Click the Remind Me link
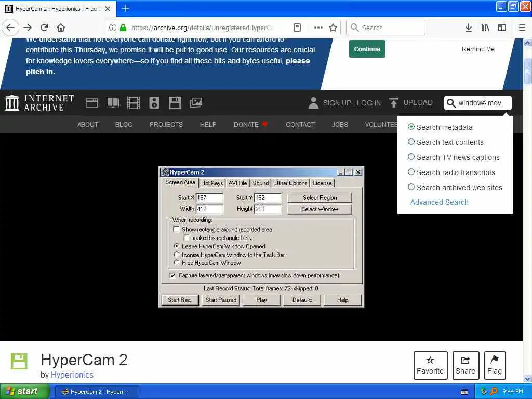The width and height of the screenshot is (532, 399). pyautogui.click(x=478, y=49)
